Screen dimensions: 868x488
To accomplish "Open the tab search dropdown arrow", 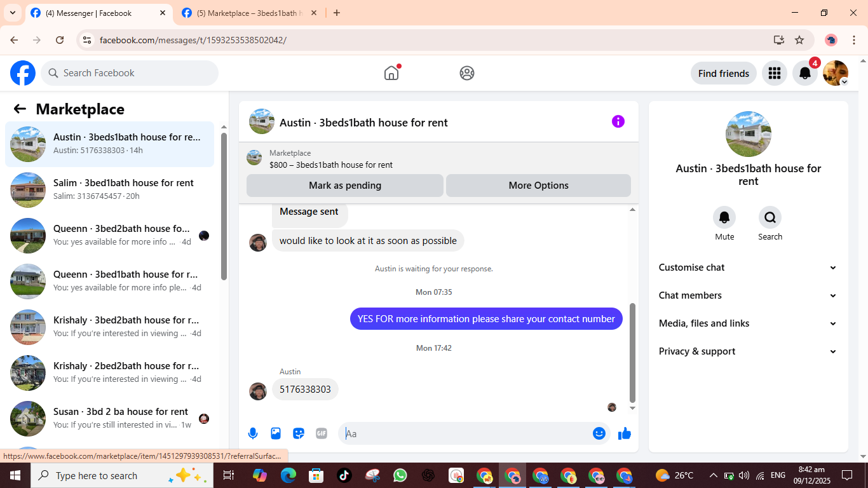I will [x=12, y=13].
